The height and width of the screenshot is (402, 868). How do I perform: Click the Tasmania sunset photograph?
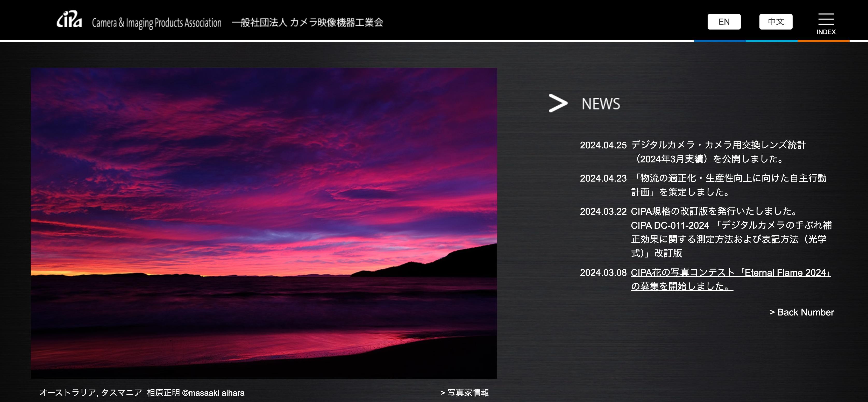coord(264,223)
